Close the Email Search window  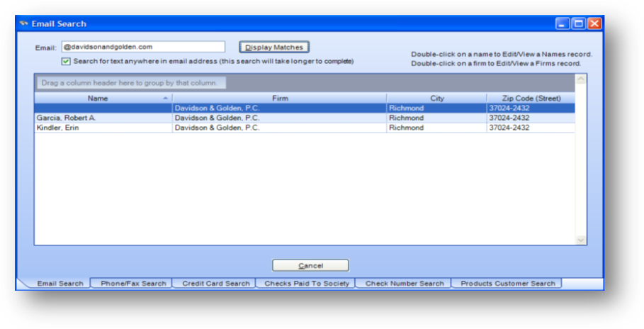coord(594,23)
